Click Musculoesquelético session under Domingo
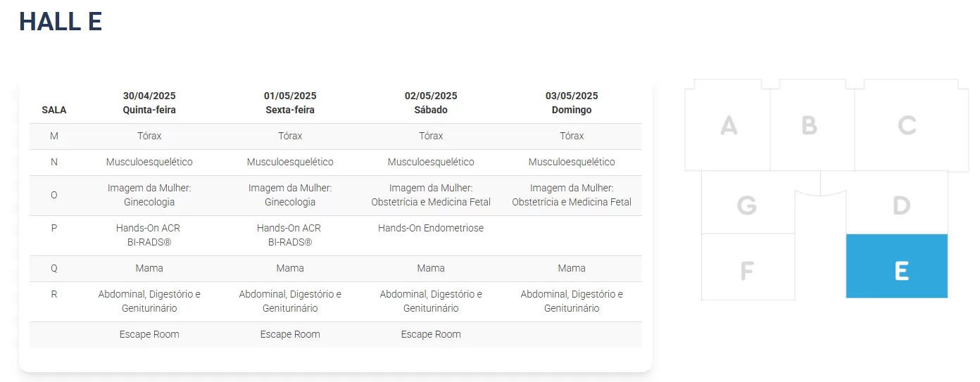 coord(572,162)
